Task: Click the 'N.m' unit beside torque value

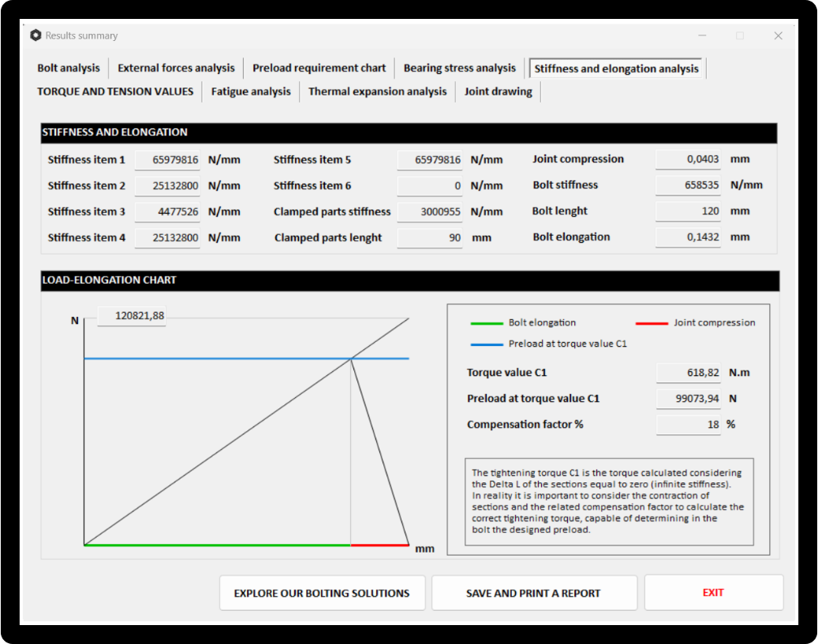Action: [739, 373]
